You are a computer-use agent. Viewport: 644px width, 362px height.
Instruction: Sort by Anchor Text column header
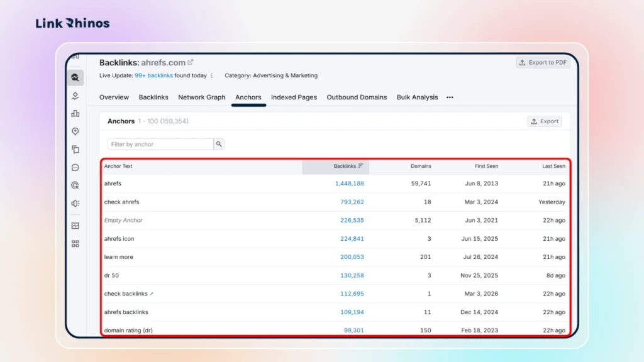tap(118, 166)
